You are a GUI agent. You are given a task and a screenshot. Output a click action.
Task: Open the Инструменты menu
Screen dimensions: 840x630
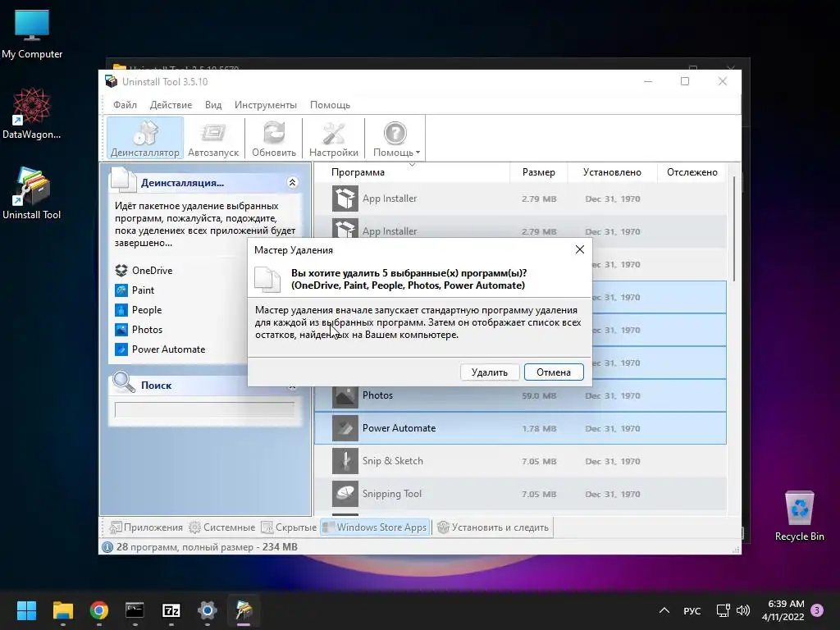[266, 105]
